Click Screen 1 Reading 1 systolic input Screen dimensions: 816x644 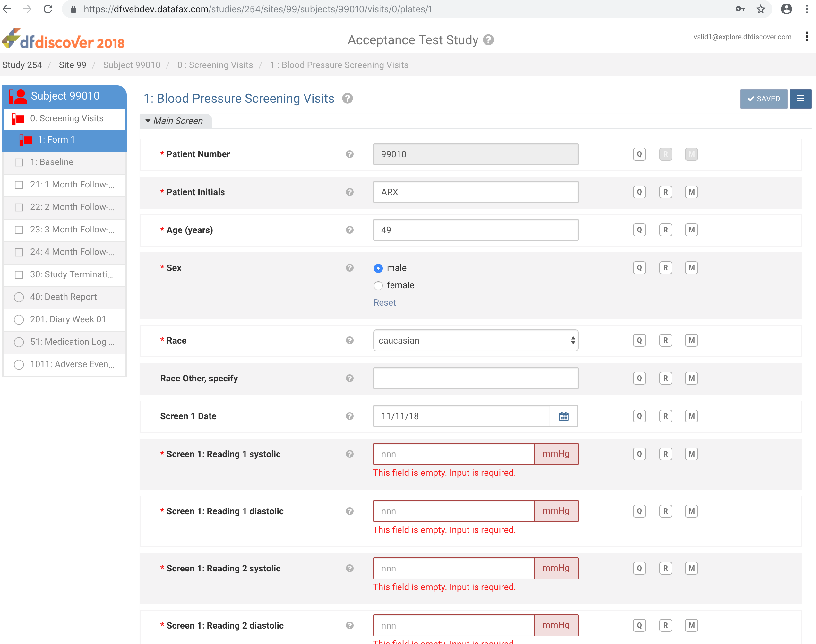pyautogui.click(x=453, y=454)
